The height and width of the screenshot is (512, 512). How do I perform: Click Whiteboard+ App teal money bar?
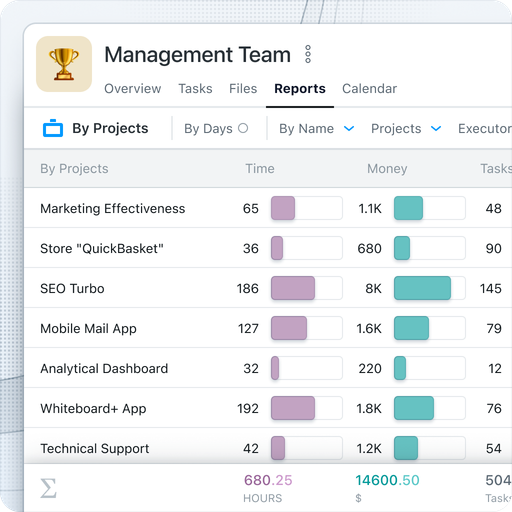tap(414, 408)
